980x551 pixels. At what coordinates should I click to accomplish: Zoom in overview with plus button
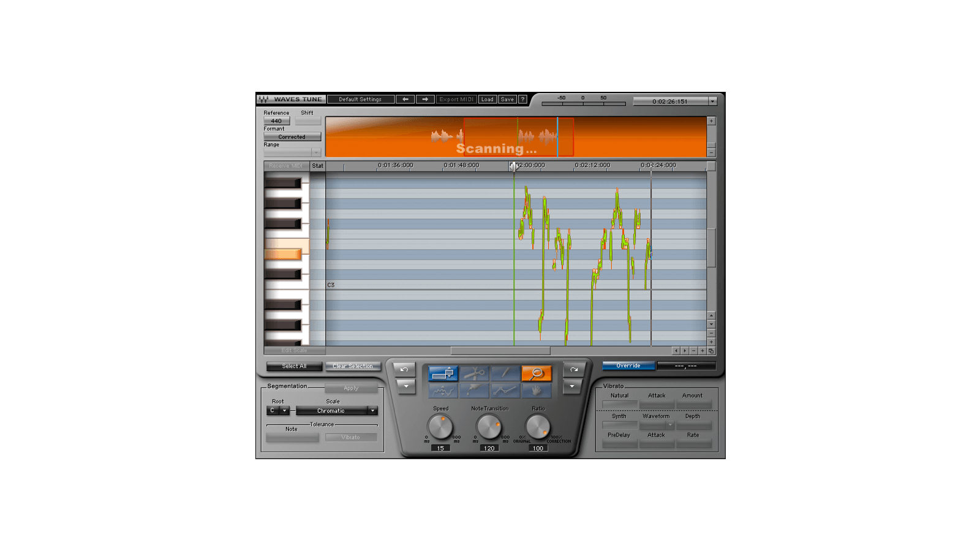click(x=711, y=121)
